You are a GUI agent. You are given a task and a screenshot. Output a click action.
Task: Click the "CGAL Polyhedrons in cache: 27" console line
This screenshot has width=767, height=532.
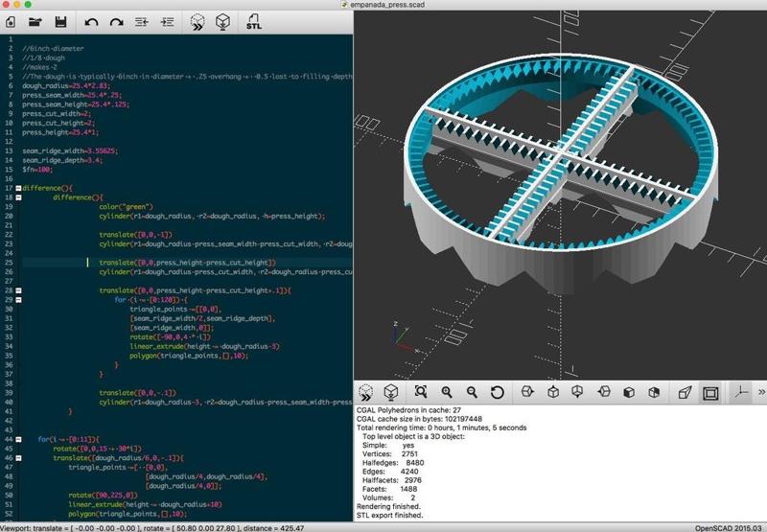[x=408, y=409]
